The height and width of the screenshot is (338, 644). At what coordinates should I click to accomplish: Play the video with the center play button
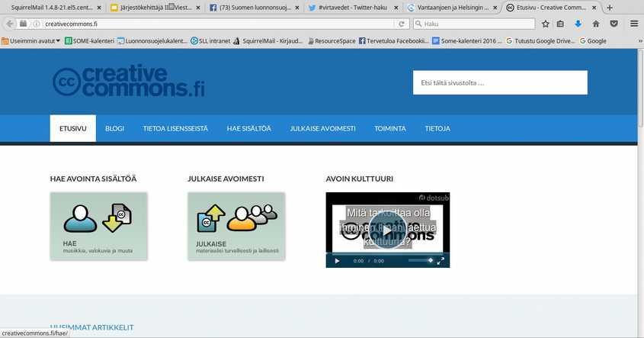click(x=387, y=230)
